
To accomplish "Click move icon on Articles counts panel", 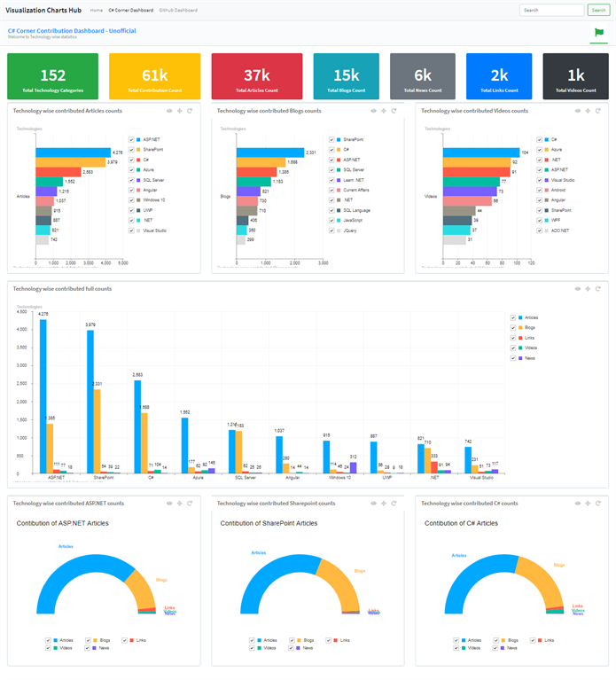I will [179, 111].
